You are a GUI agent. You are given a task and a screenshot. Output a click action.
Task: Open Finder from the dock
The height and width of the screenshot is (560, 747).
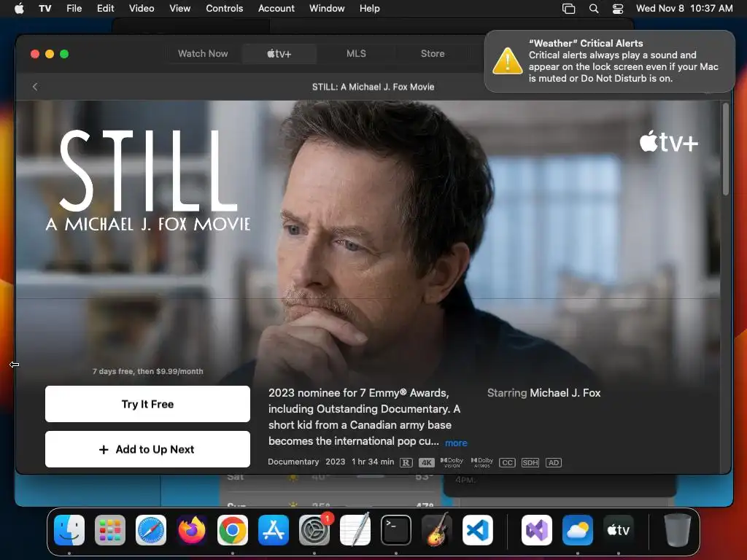[69, 530]
